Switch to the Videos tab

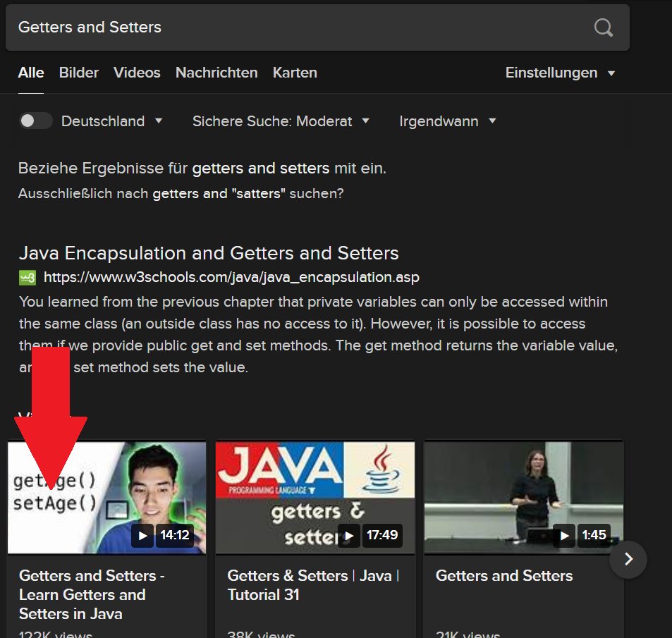point(137,73)
